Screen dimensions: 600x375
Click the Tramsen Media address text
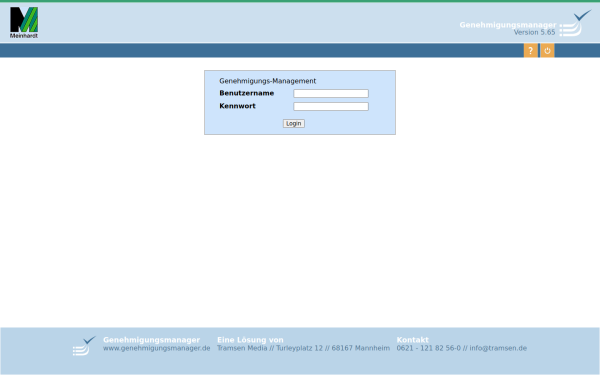(x=303, y=348)
